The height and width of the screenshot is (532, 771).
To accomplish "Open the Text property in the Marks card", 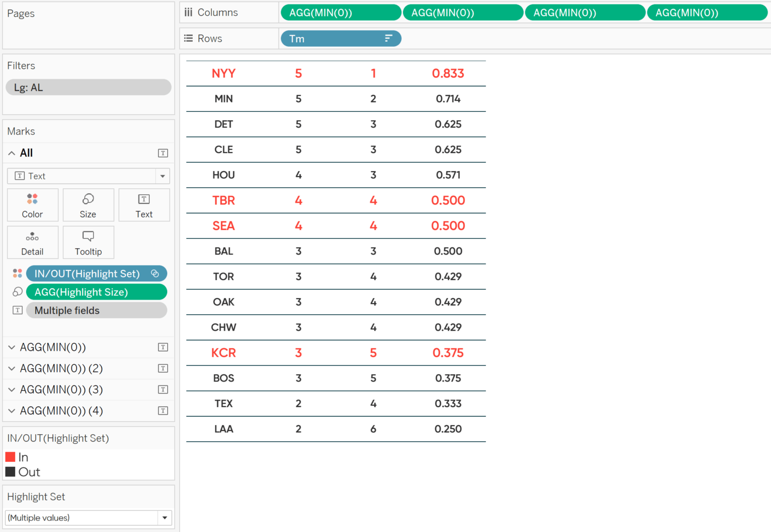I will point(144,205).
